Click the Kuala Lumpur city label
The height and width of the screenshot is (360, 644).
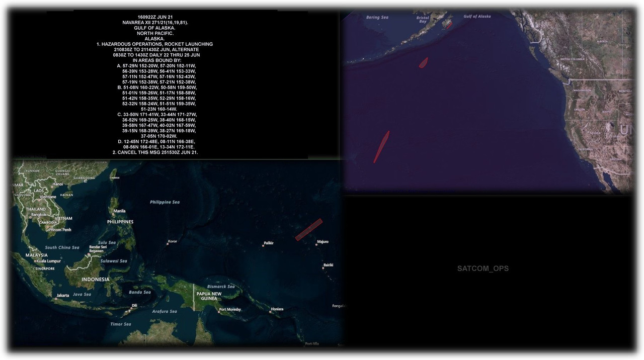tap(49, 261)
